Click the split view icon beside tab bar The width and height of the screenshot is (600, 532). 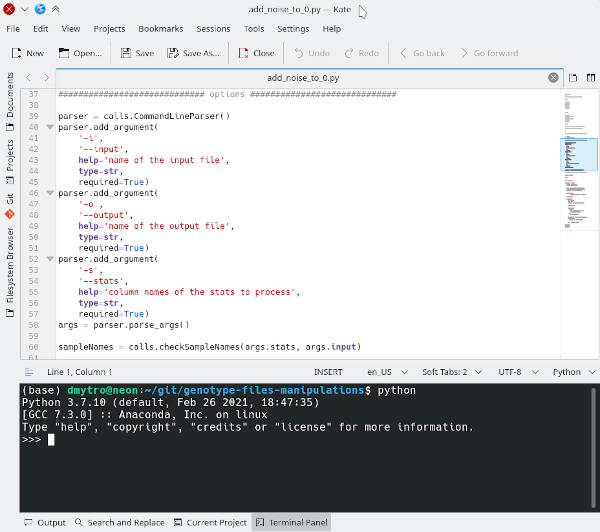[x=590, y=78]
